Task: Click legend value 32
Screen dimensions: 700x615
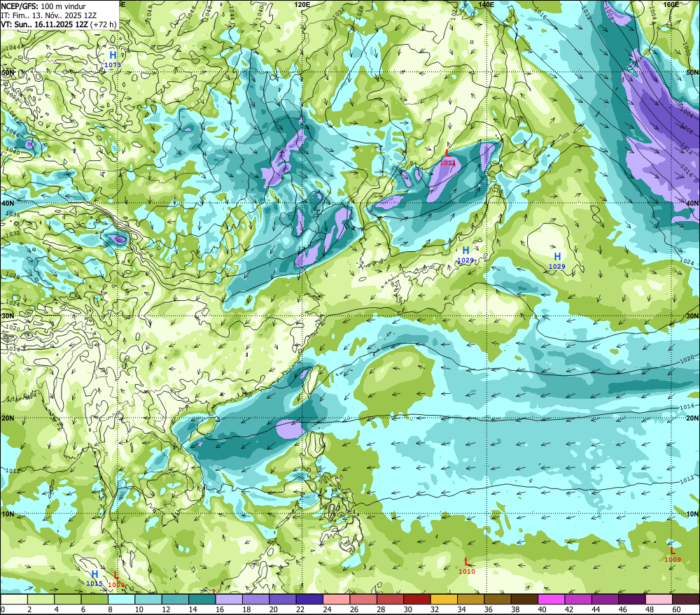Action: [435, 609]
